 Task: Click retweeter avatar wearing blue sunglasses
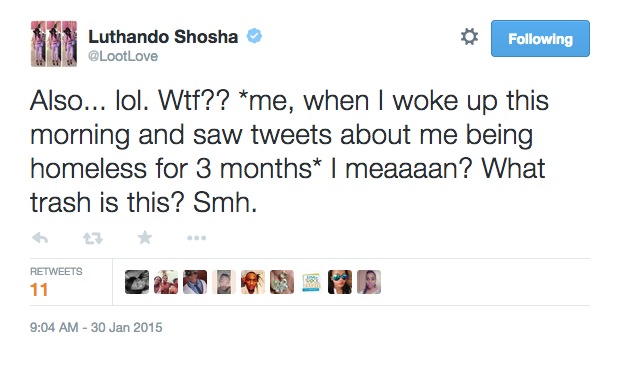point(340,282)
